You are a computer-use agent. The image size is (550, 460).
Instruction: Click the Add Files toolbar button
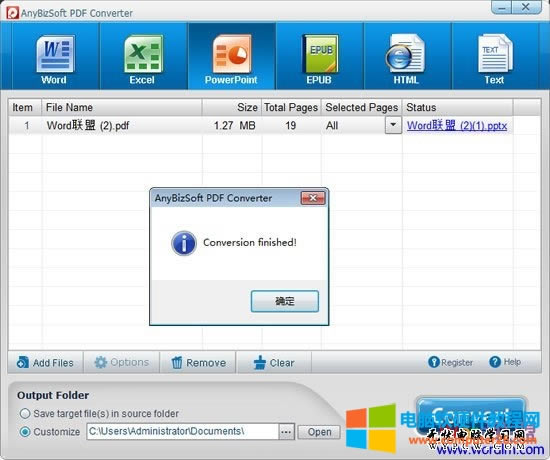click(45, 362)
